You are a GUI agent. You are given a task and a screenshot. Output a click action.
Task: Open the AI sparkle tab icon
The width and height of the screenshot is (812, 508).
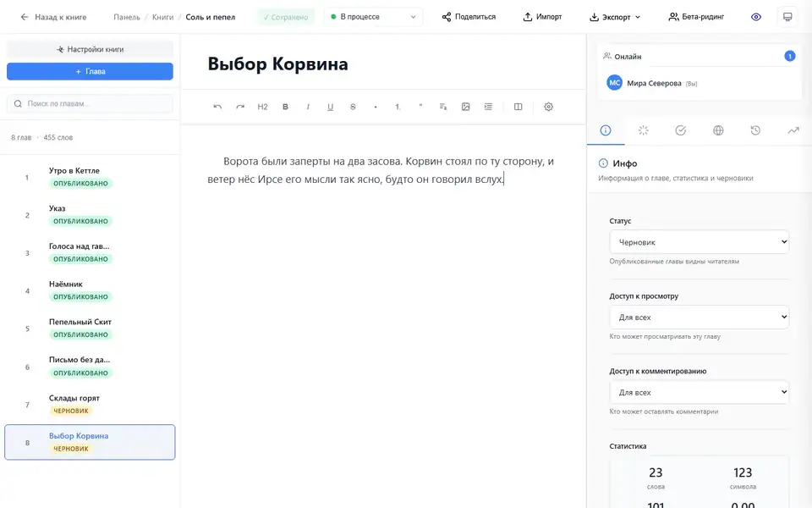pos(643,130)
